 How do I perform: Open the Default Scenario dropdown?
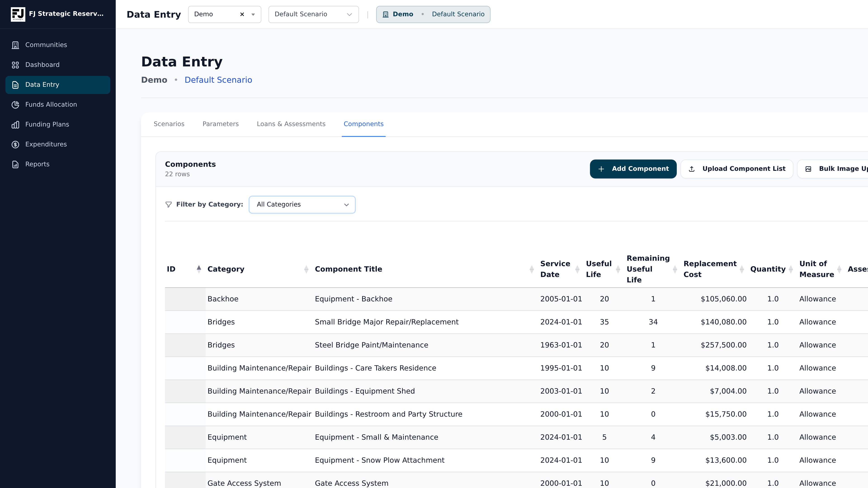point(313,14)
